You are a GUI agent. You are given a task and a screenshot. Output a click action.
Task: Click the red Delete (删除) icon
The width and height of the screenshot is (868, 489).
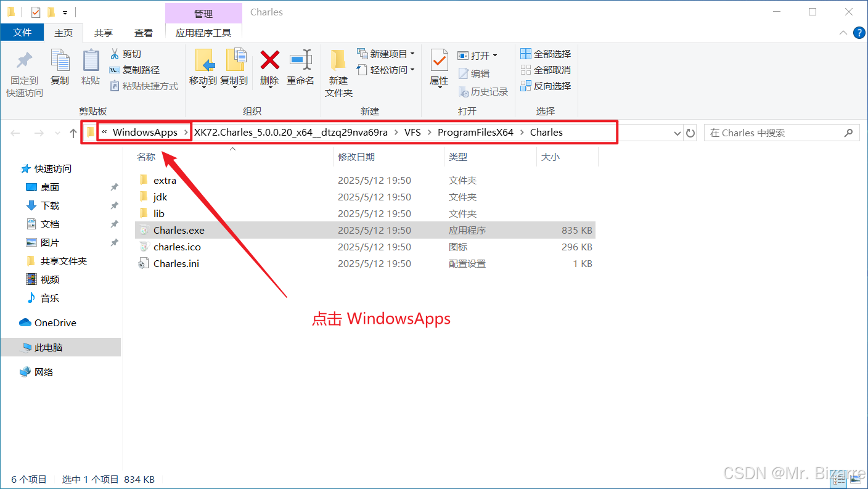(269, 60)
